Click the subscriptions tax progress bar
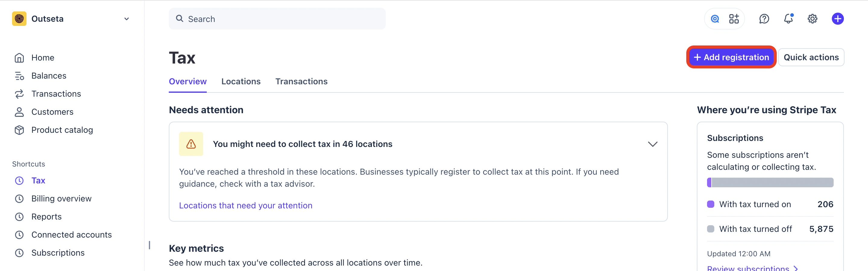Screen dimensions: 868x271 click(x=770, y=182)
